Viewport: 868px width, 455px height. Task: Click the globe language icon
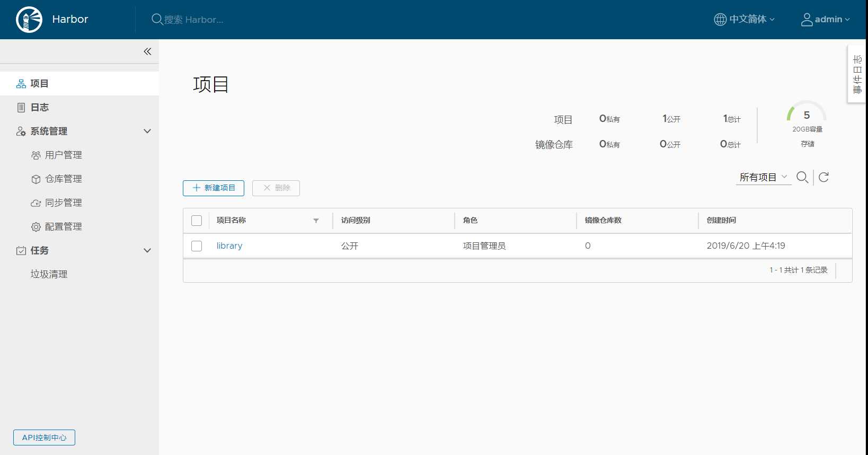click(720, 20)
